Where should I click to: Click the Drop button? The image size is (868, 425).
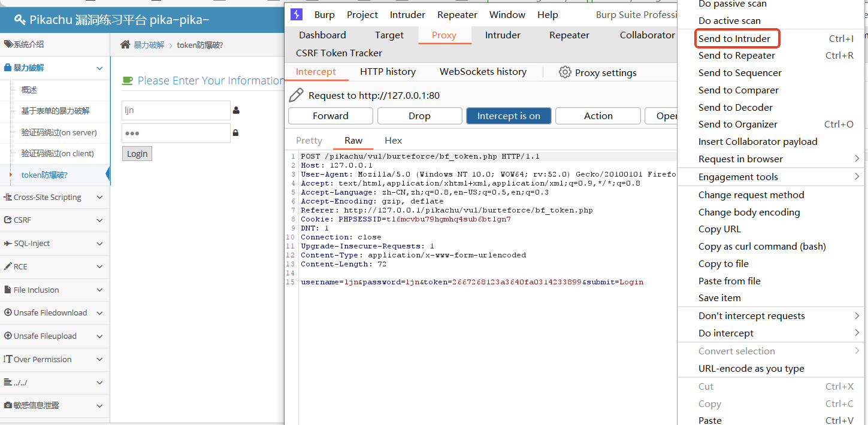419,116
